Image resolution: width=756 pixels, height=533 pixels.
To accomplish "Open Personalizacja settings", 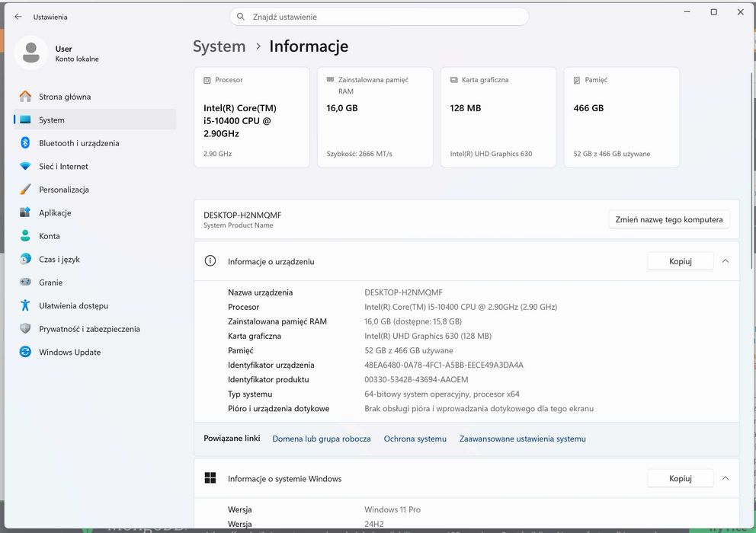I will pos(95,190).
